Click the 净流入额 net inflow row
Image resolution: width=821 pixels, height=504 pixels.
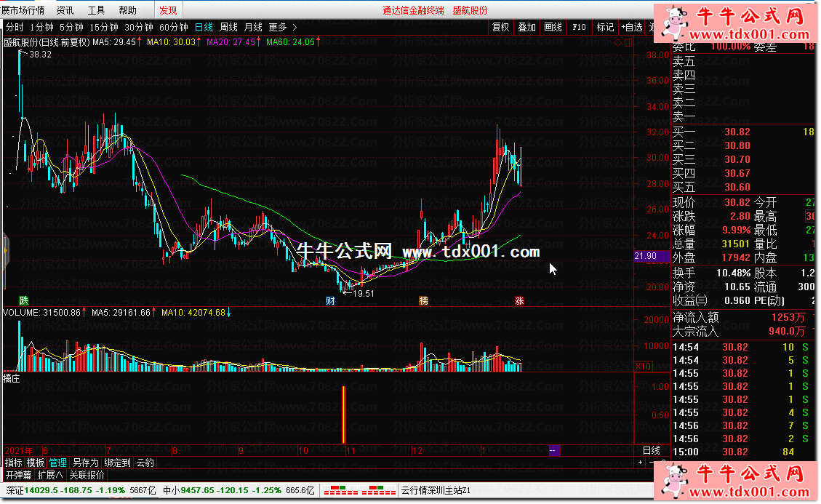tap(743, 318)
